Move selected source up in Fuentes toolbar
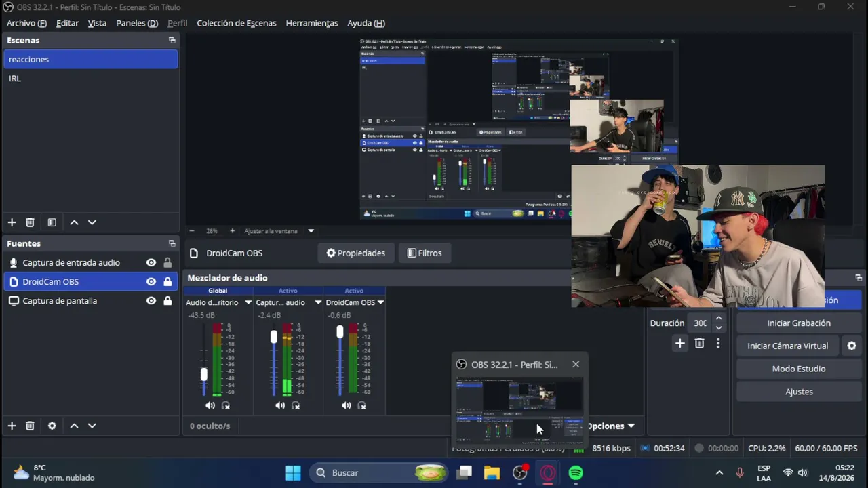The height and width of the screenshot is (488, 868). tap(74, 426)
